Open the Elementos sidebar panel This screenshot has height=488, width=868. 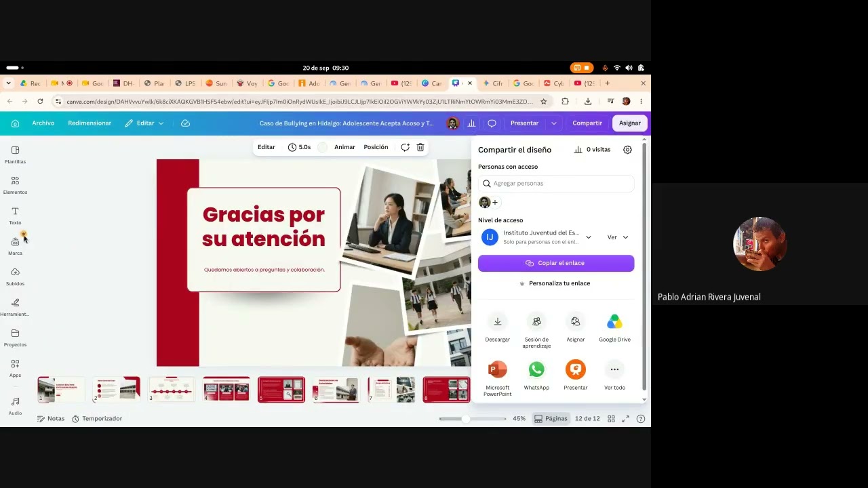click(x=15, y=185)
